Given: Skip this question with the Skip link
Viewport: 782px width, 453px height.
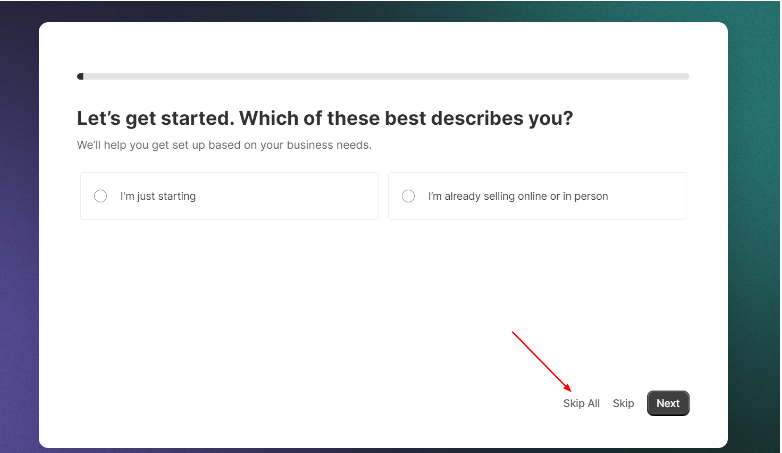Looking at the screenshot, I should (623, 403).
